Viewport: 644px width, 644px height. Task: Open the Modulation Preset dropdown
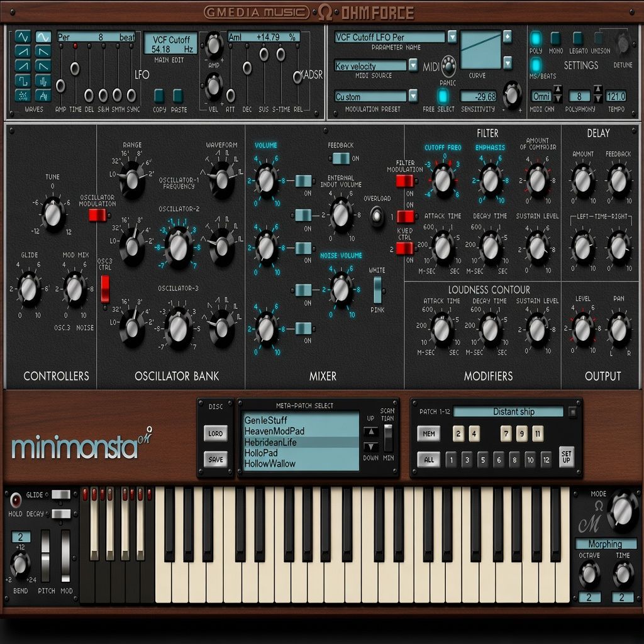coord(413,96)
